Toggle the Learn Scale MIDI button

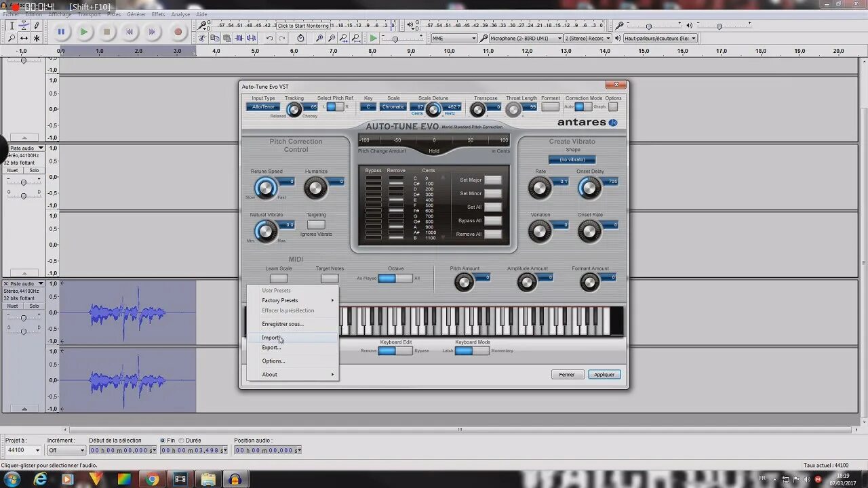pos(279,279)
